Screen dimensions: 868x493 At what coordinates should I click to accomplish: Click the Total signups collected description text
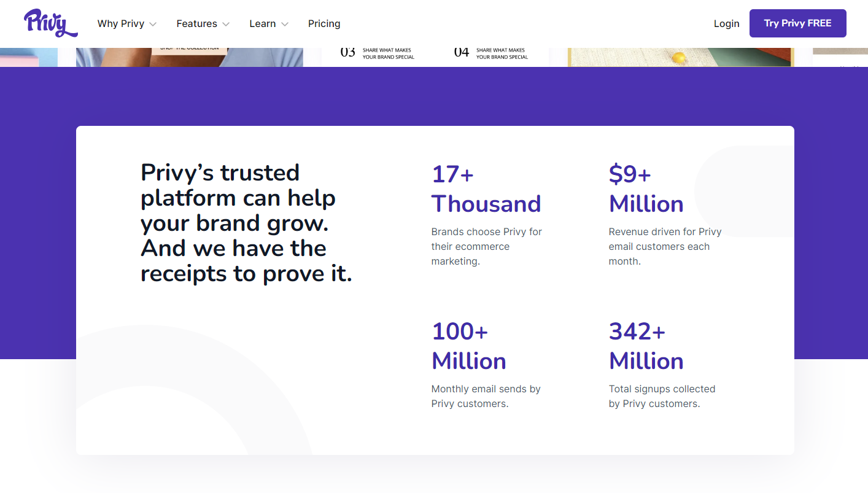[x=662, y=396]
